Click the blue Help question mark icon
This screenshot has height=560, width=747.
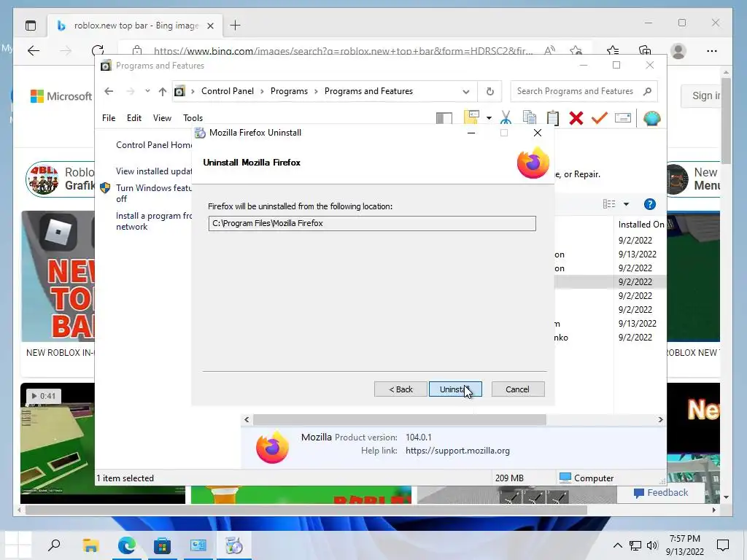click(x=650, y=204)
